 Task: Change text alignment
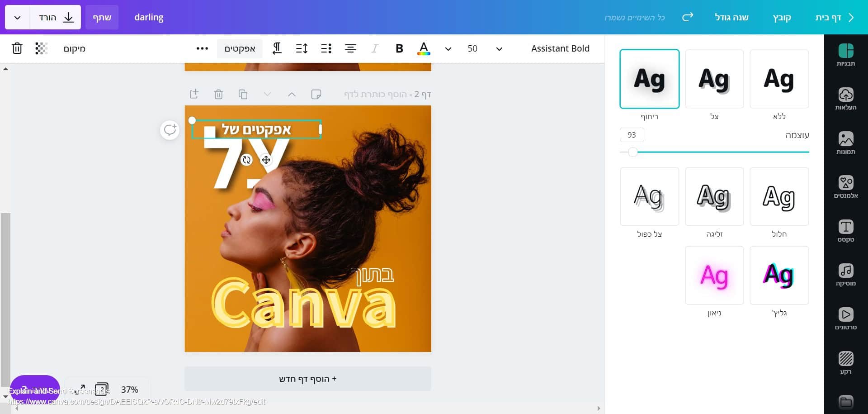click(350, 48)
